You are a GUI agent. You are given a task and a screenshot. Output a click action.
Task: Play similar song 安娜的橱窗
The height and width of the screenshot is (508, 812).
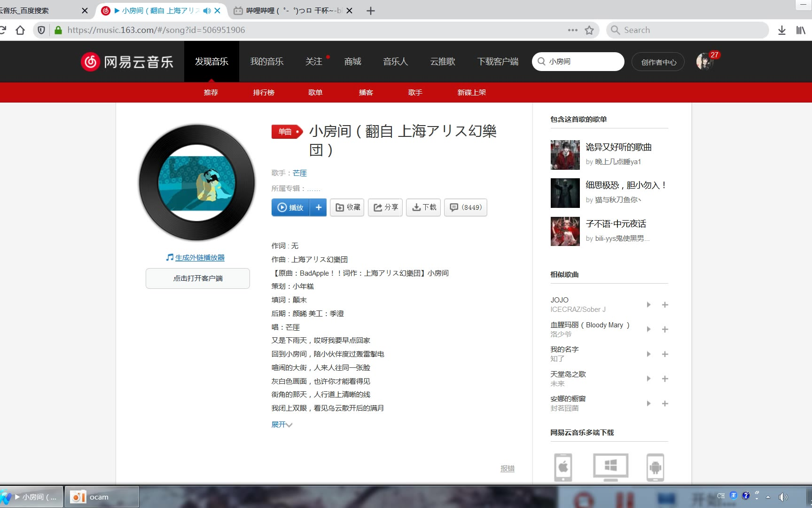click(x=648, y=404)
